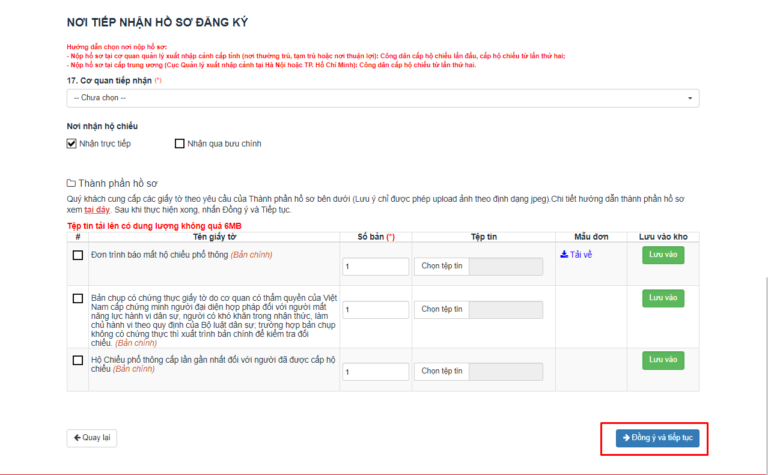Screen dimensions: 768x475
Task: Click heading NƠI TIẾP NHẬN HỒ SƠ ĐĂNG KÝ
Action: click(157, 23)
